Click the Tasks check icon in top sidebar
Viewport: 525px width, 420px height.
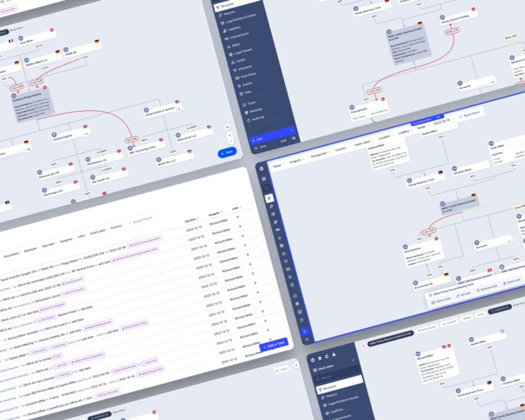click(x=244, y=104)
